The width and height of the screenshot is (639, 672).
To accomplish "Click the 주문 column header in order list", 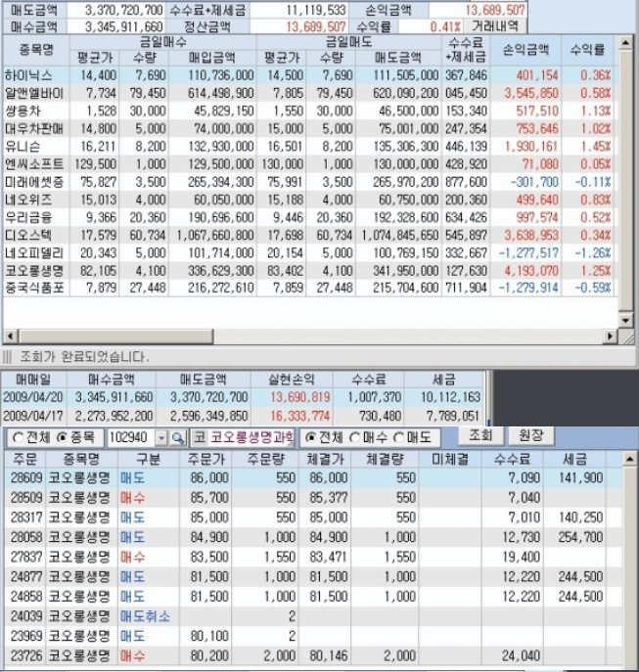I will point(24,459).
